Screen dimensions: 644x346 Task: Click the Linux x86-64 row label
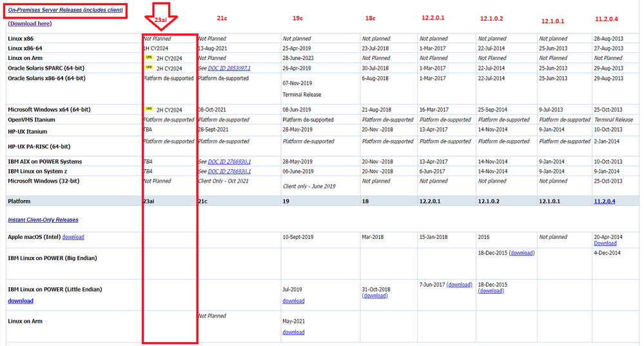point(25,48)
